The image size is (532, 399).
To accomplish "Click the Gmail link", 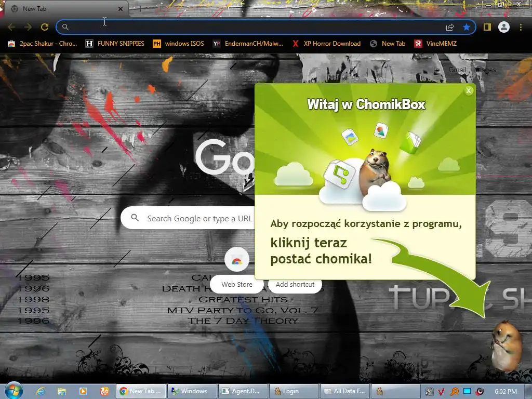I will [457, 70].
